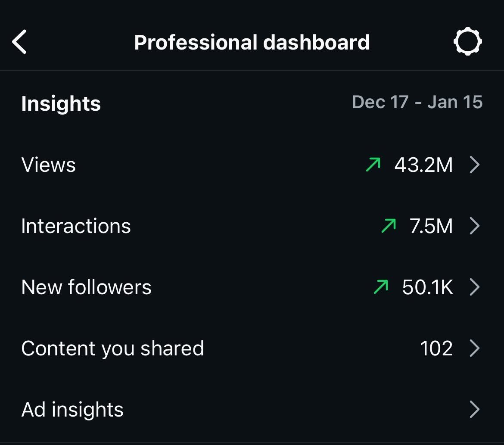Viewport: 504px width, 445px height.
Task: Select the New followers row label
Action: coord(86,287)
